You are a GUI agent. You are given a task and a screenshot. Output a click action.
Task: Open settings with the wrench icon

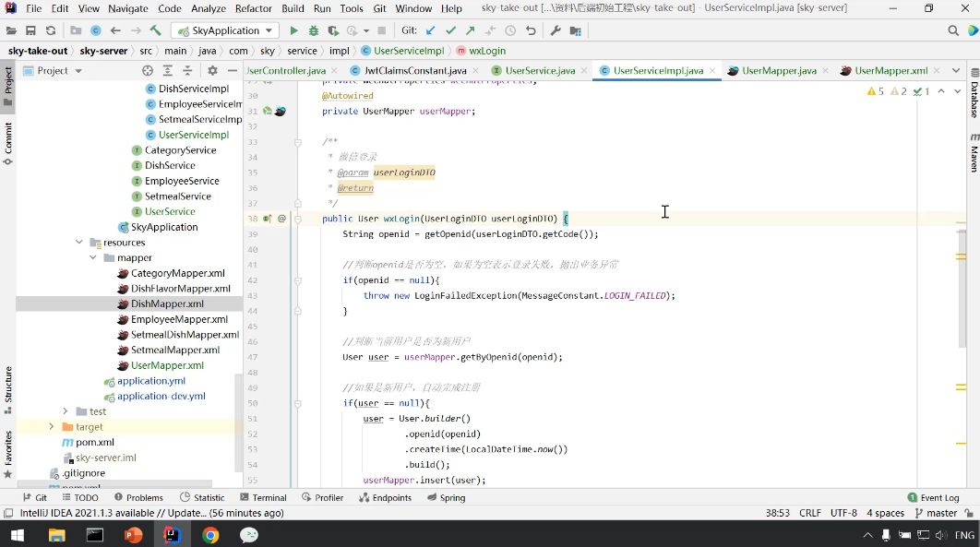tap(555, 30)
